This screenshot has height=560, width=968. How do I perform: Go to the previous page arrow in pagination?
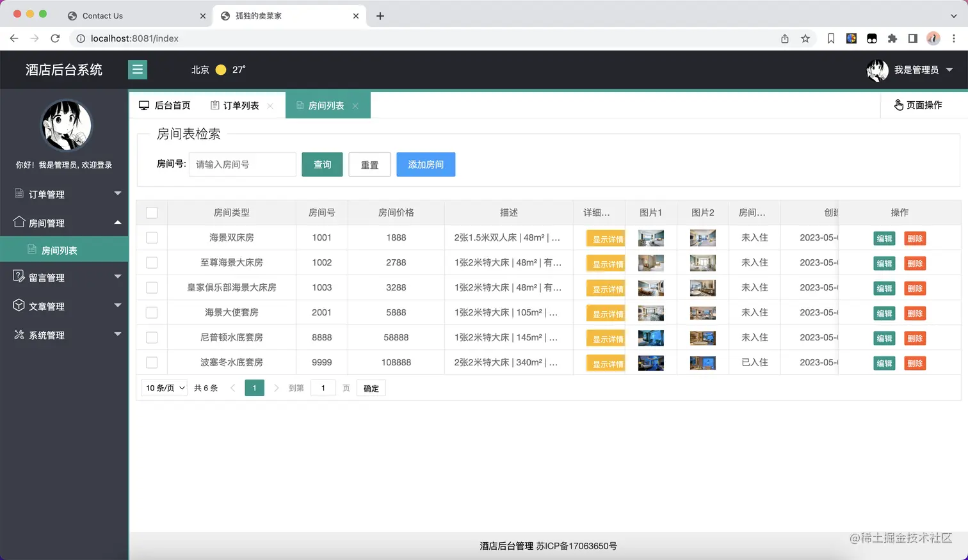pyautogui.click(x=233, y=388)
